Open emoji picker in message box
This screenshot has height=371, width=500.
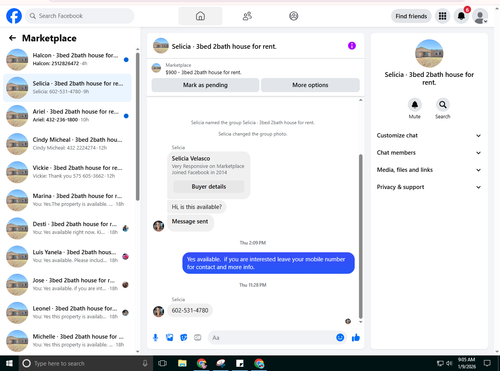pos(340,338)
